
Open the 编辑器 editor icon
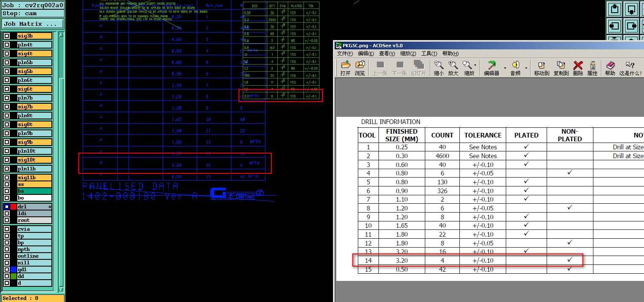tap(491, 65)
